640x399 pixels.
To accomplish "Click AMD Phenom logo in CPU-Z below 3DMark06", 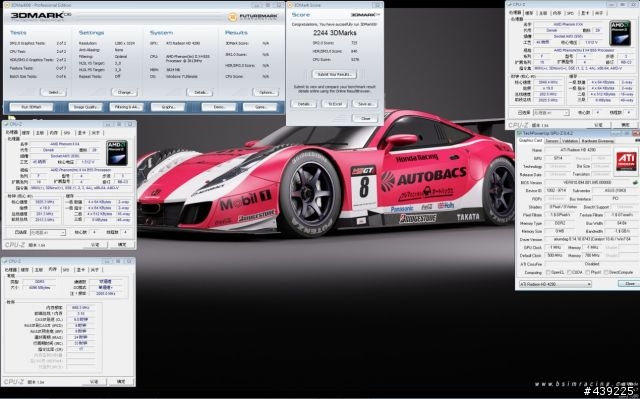I will click(x=117, y=153).
